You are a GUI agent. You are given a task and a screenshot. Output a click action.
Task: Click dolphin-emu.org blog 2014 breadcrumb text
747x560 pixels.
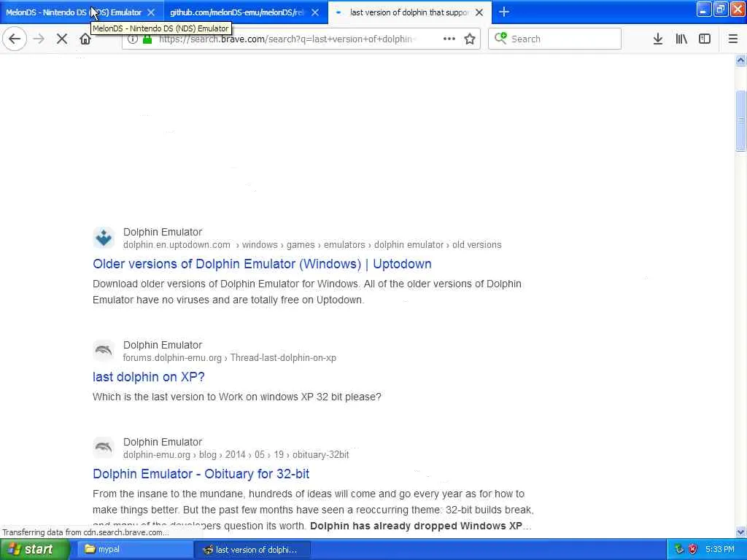(x=236, y=455)
